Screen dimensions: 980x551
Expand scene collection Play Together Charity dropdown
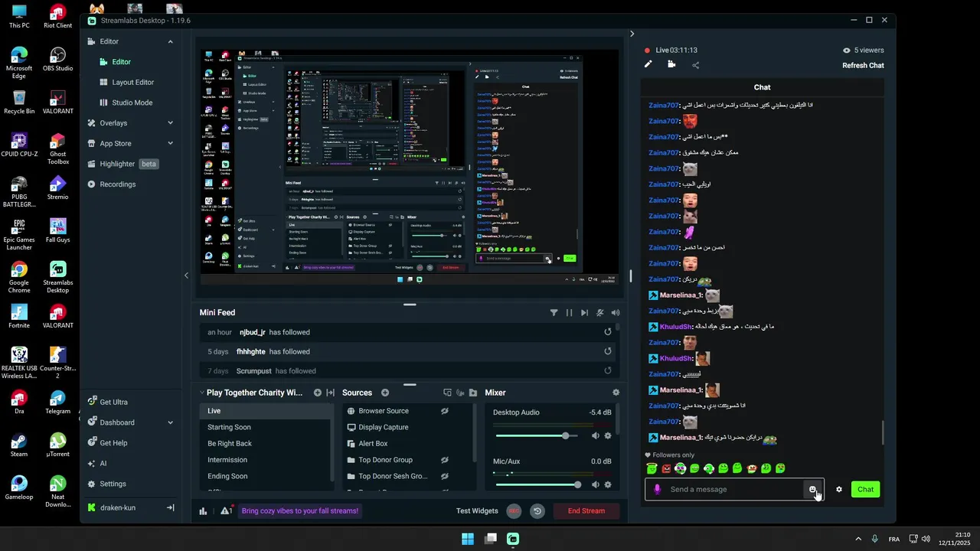[x=202, y=393]
